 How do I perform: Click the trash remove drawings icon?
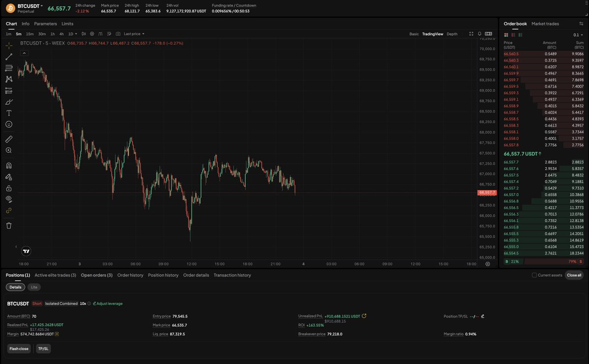(x=9, y=225)
